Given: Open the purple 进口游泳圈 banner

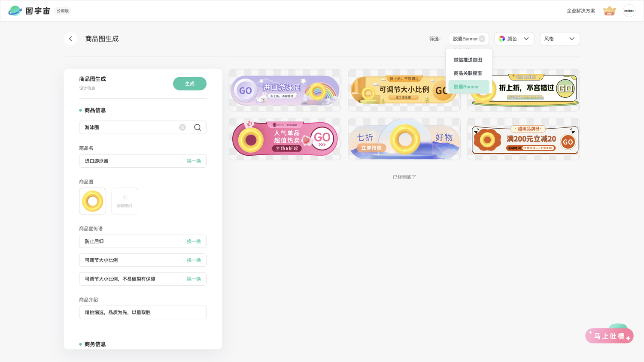Looking at the screenshot, I should tap(285, 90).
